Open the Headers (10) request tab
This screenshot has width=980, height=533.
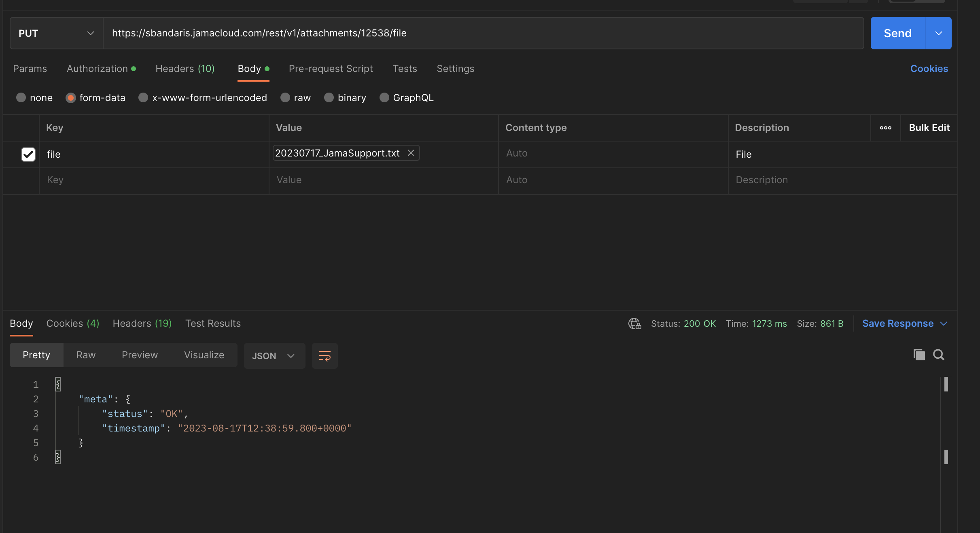185,69
